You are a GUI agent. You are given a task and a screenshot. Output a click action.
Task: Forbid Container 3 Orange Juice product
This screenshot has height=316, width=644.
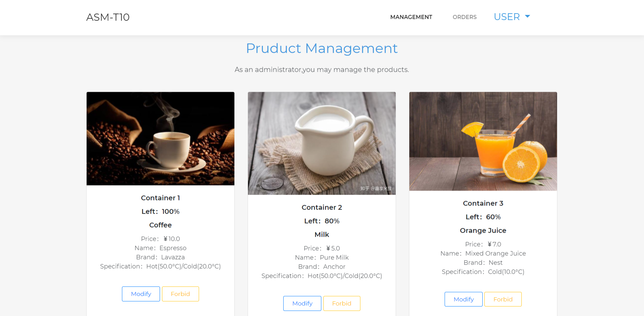[503, 299]
